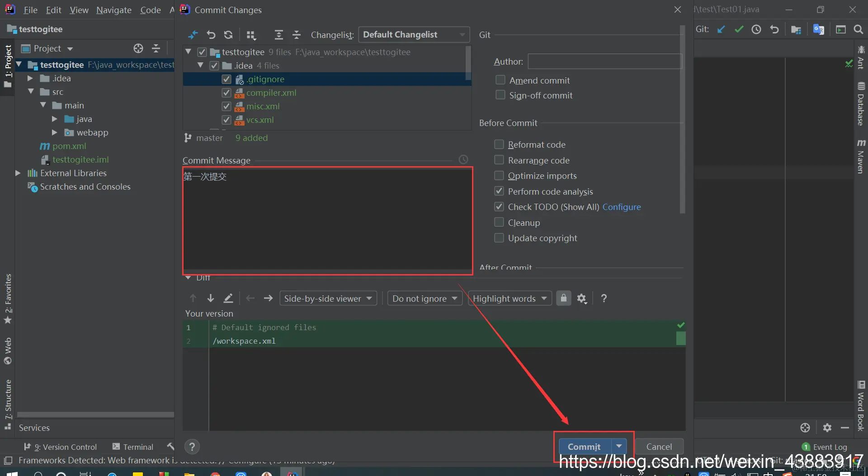Viewport: 868px width, 476px height.
Task: Open the File menu
Action: click(x=30, y=9)
